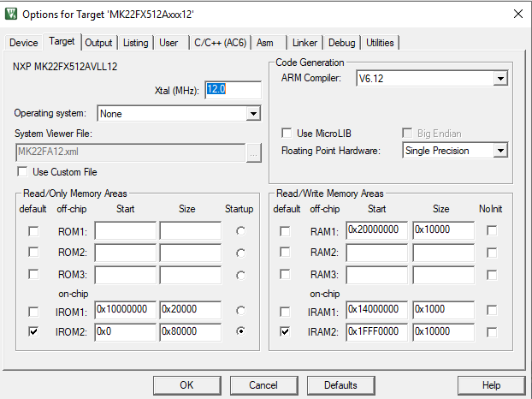Click the System Viewer File browse button
Image resolution: width=532 pixels, height=399 pixels.
[x=253, y=152]
